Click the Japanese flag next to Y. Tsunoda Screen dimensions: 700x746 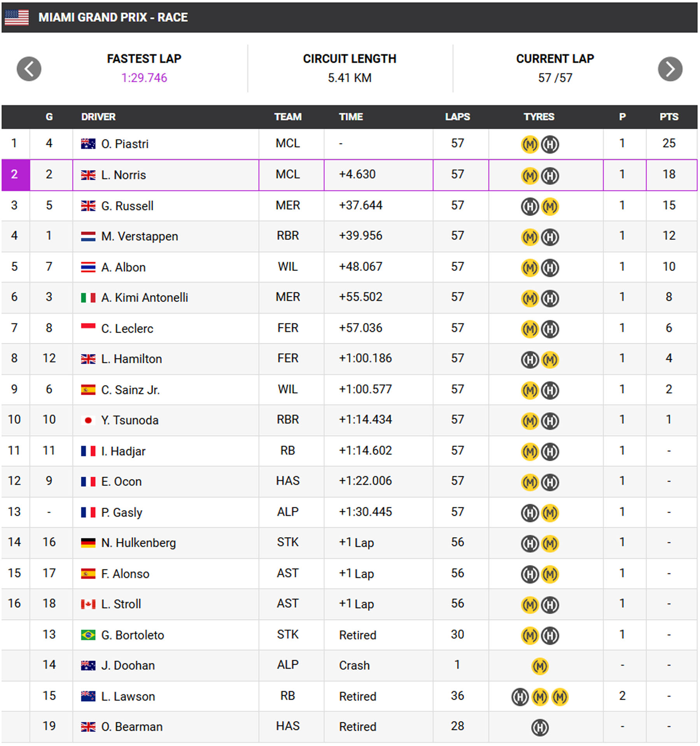pos(88,420)
